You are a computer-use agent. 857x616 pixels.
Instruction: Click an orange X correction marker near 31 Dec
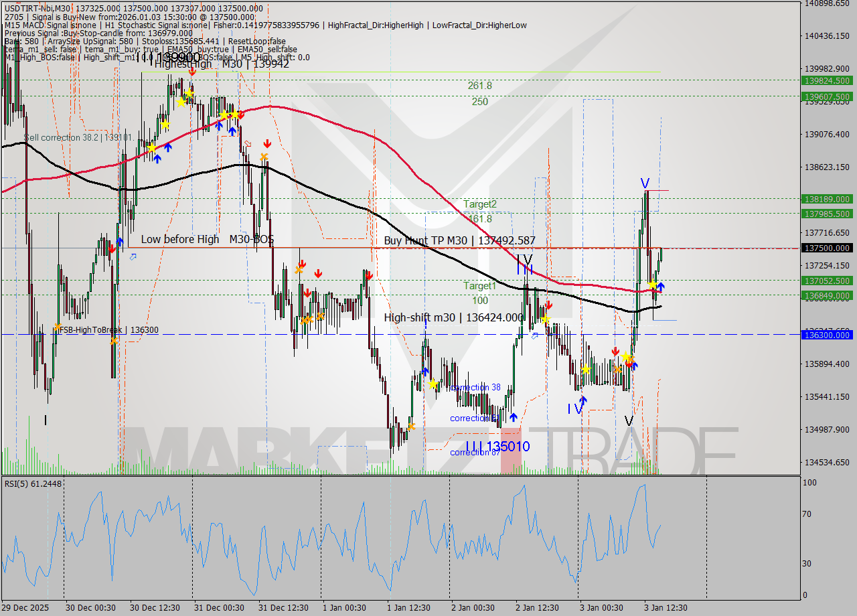coord(264,156)
